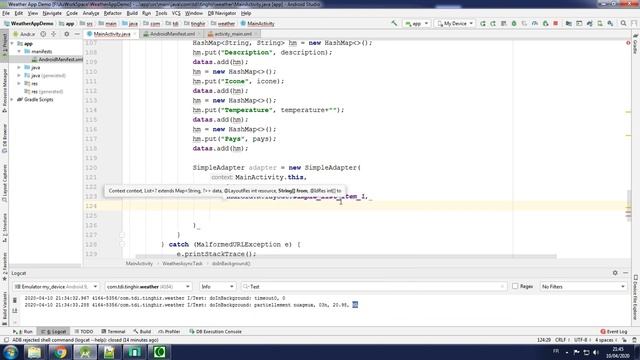Screen dimensions: 640x360
Task: Hide Project panel with minus icon
Action: point(77,34)
